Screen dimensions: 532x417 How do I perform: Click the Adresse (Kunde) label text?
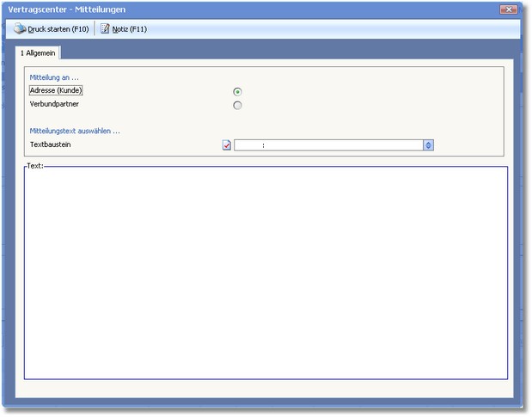[57, 90]
